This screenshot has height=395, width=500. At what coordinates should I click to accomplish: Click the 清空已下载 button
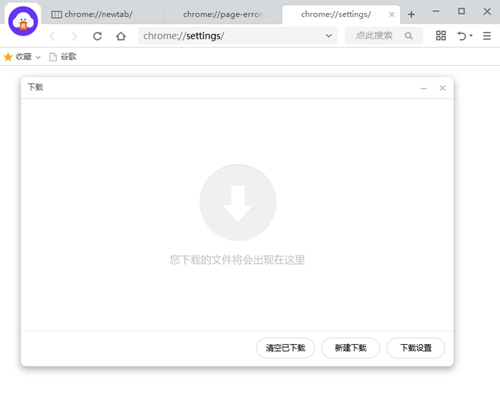285,348
